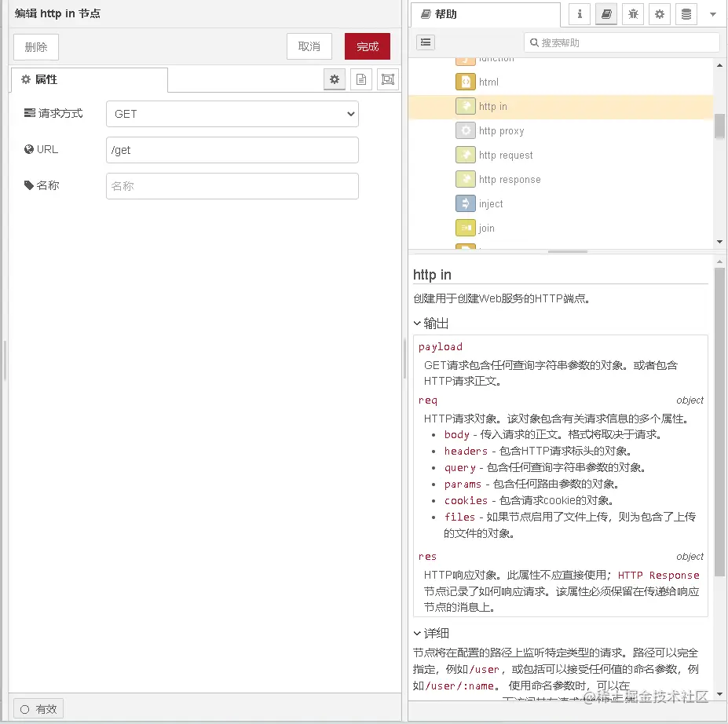Click the req property name

click(427, 400)
